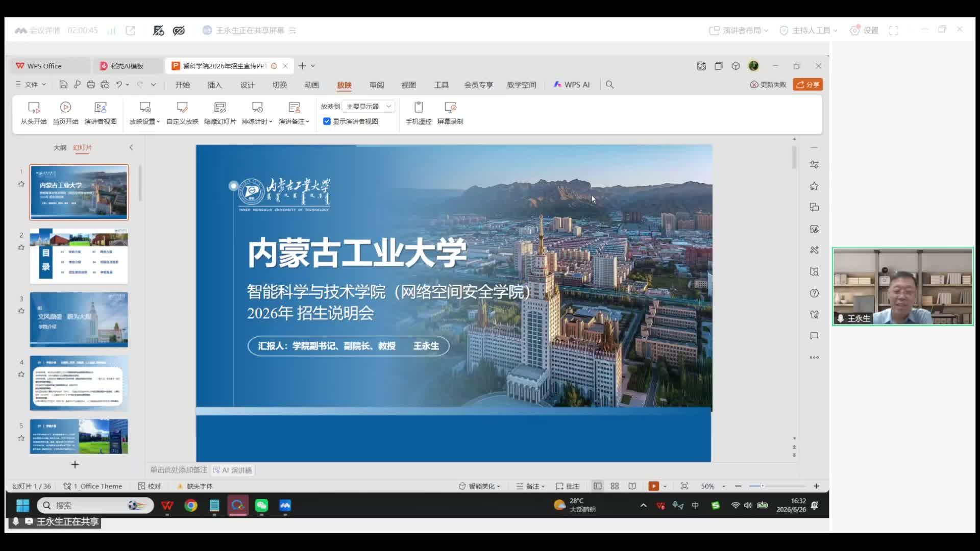This screenshot has width=980, height=551.
Task: Click the zoom in plus in status bar
Action: pos(816,486)
